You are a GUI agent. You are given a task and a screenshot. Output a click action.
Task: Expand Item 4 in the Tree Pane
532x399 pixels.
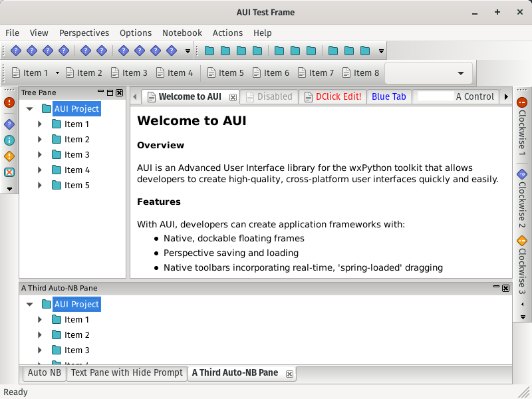point(40,170)
